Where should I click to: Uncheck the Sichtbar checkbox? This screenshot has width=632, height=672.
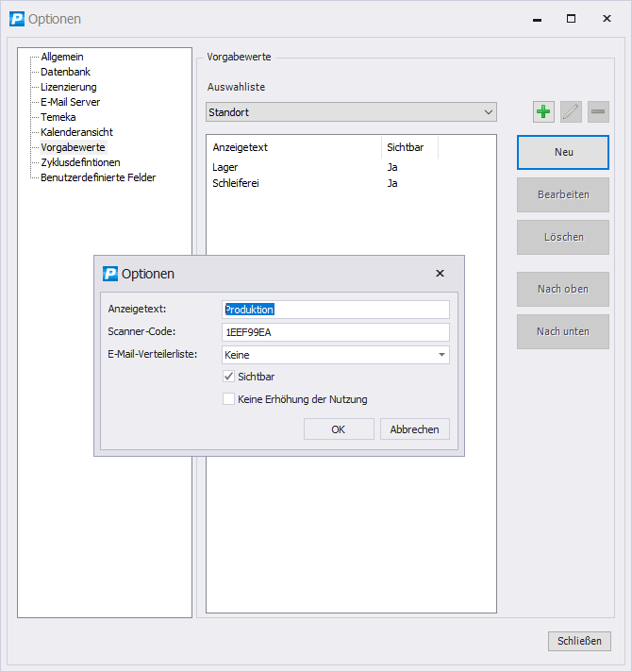coord(228,377)
